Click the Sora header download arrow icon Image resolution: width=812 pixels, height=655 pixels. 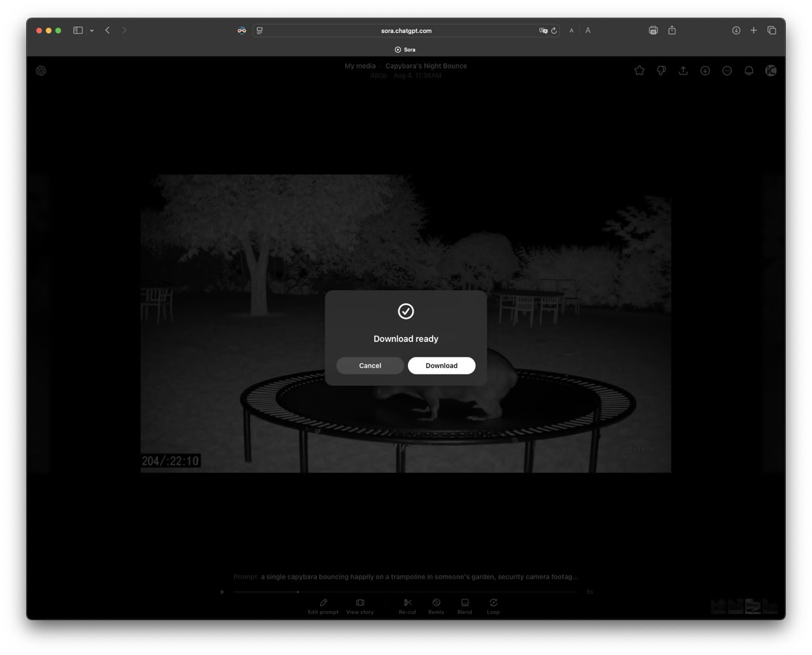tap(705, 70)
